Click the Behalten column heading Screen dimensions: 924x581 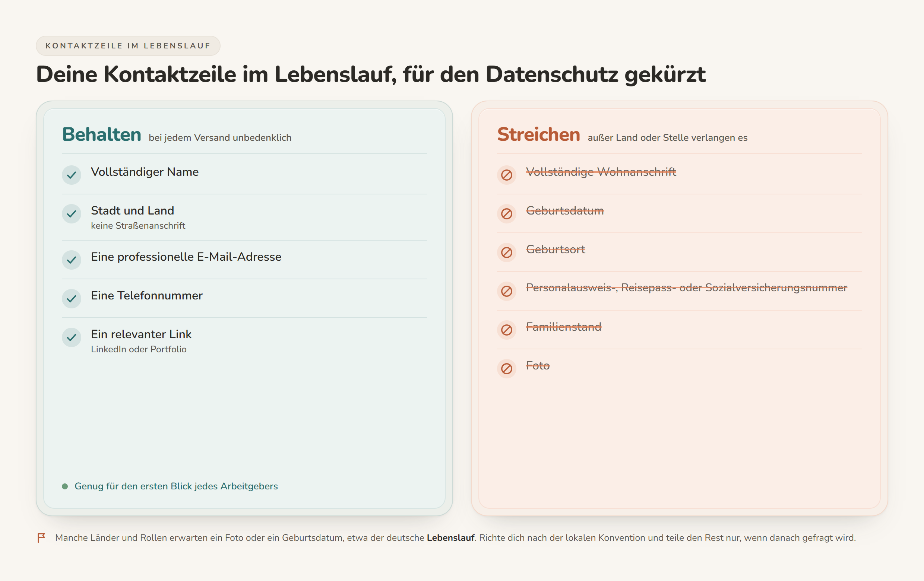click(x=102, y=134)
